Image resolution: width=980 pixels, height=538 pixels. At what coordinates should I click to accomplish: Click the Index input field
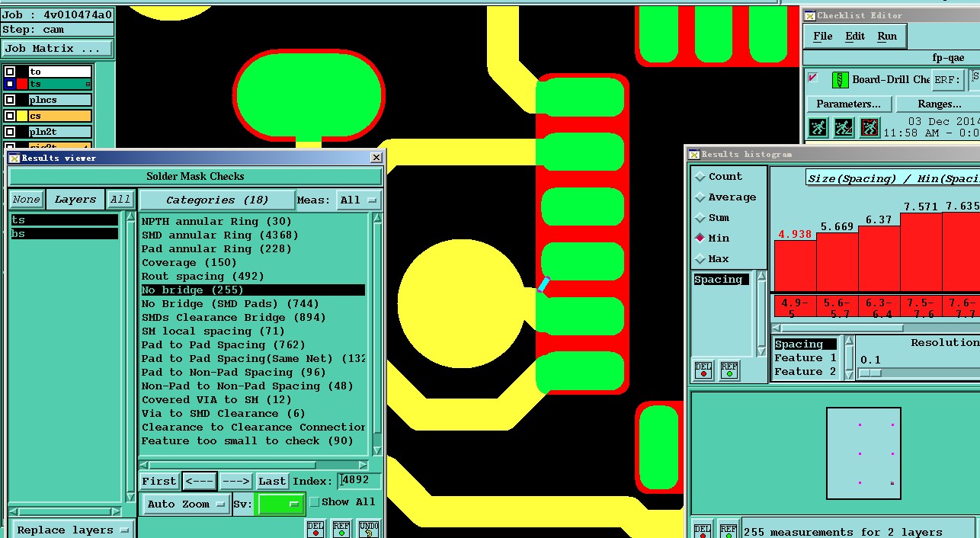[359, 481]
